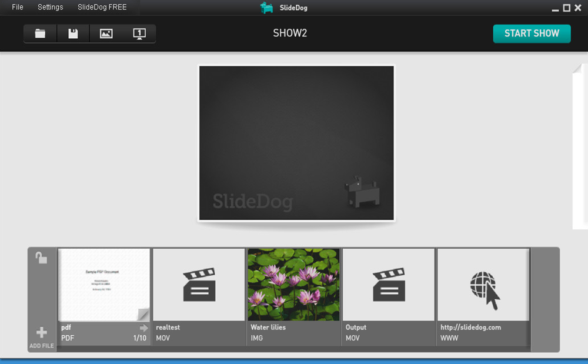
Task: Open the SlideDog FREE menu
Action: (102, 7)
